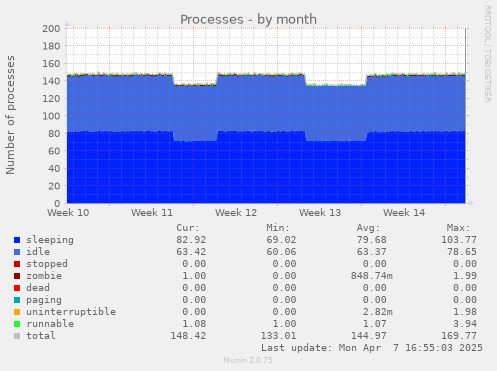Click the 'paging' legend label
This screenshot has width=497, height=371.
(44, 300)
